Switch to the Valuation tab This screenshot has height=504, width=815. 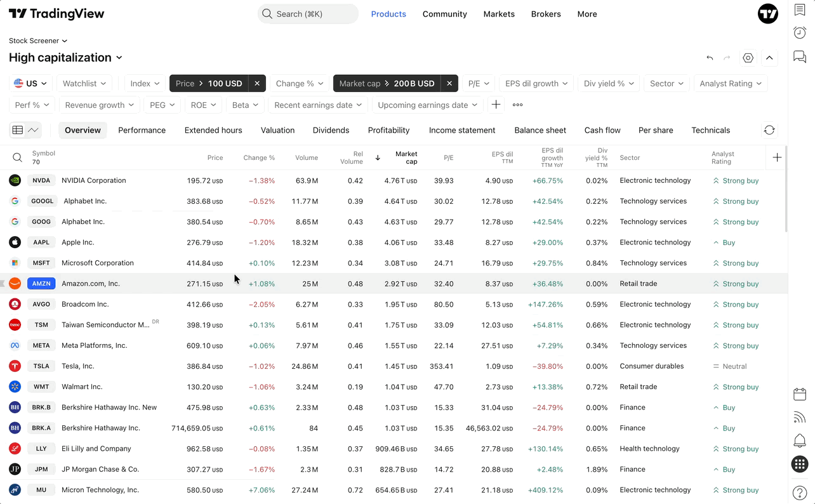(x=277, y=130)
